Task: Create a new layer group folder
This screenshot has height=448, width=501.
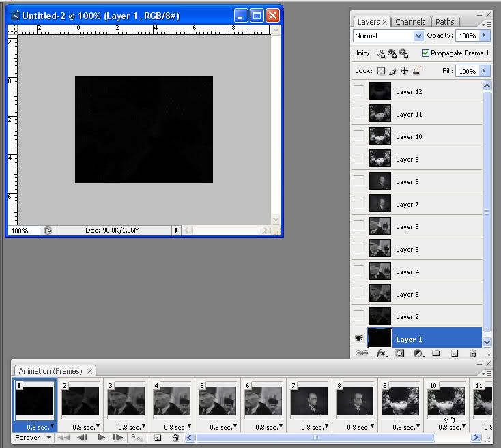Action: tap(436, 353)
